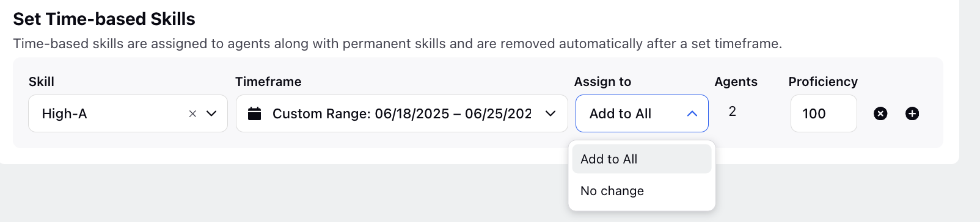Click the calendar icon in Timeframe
Image resolution: width=980 pixels, height=222 pixels.
[x=255, y=113]
